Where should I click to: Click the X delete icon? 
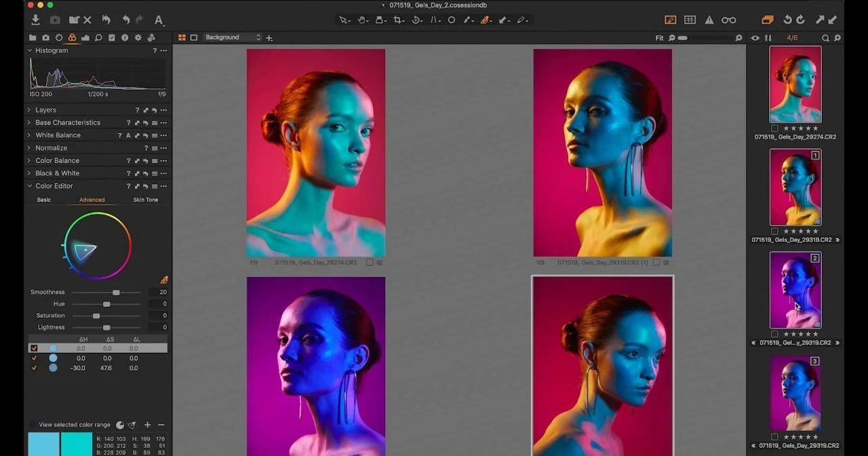[87, 20]
